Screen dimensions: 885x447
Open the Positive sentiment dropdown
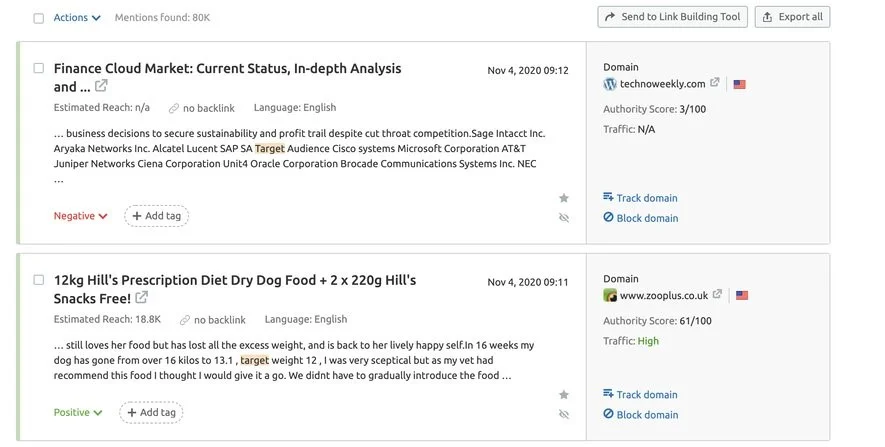coord(78,413)
